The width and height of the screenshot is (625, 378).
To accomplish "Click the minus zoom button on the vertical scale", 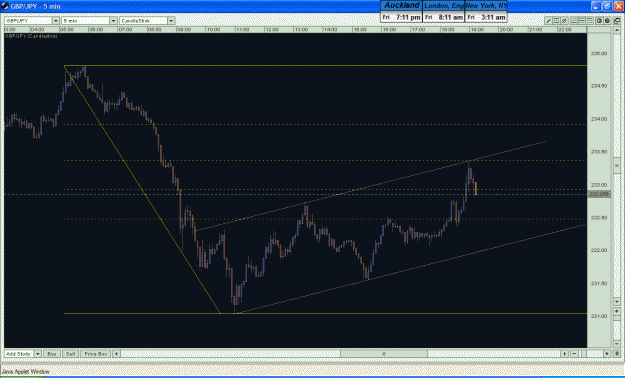I will (617, 343).
